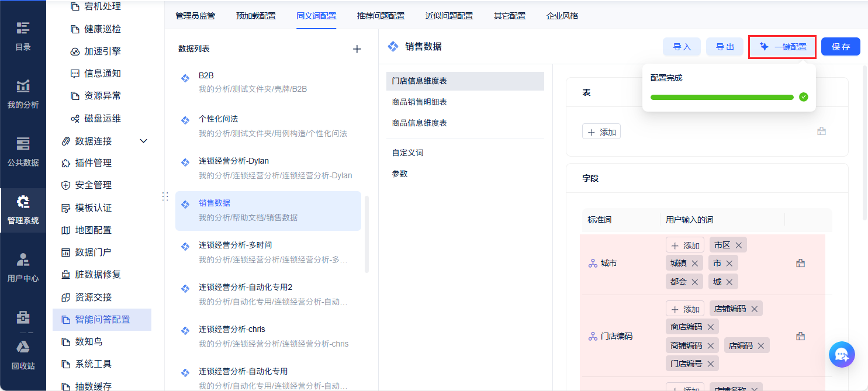Switch to the 推荐问题配置 tab
Viewport: 868px width, 391px height.
point(381,16)
